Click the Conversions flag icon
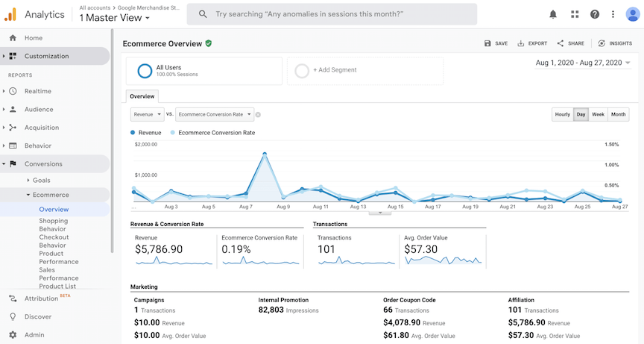This screenshot has width=644, height=344. 13,163
